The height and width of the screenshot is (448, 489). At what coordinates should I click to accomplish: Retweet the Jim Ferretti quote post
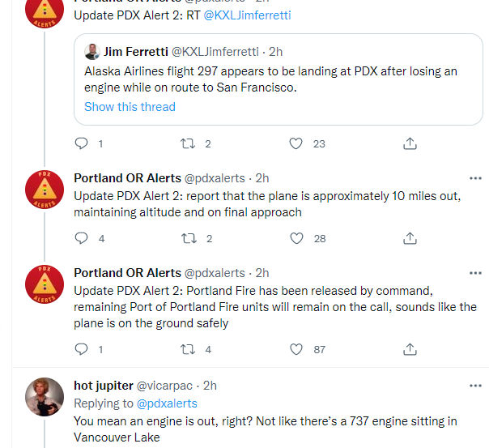pos(188,143)
